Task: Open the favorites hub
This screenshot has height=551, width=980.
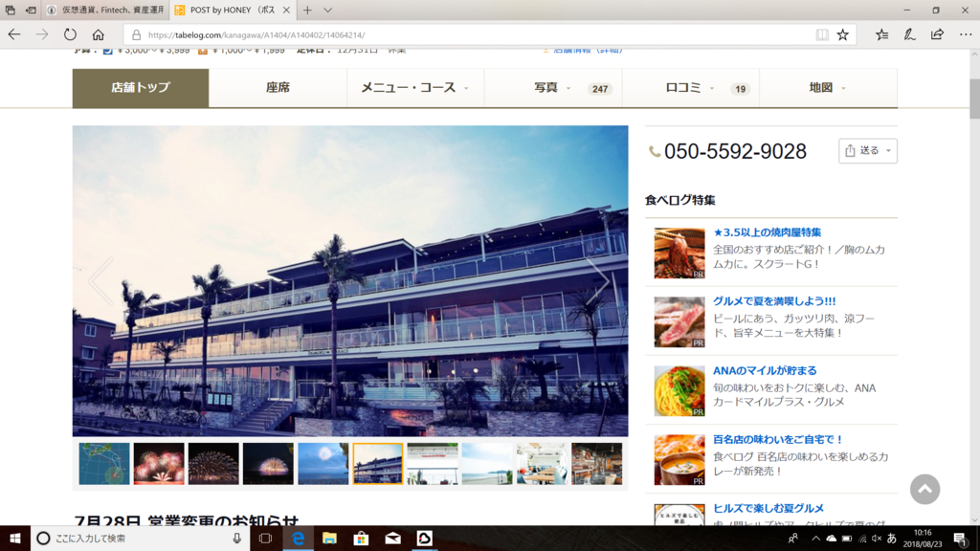Action: pyautogui.click(x=881, y=35)
